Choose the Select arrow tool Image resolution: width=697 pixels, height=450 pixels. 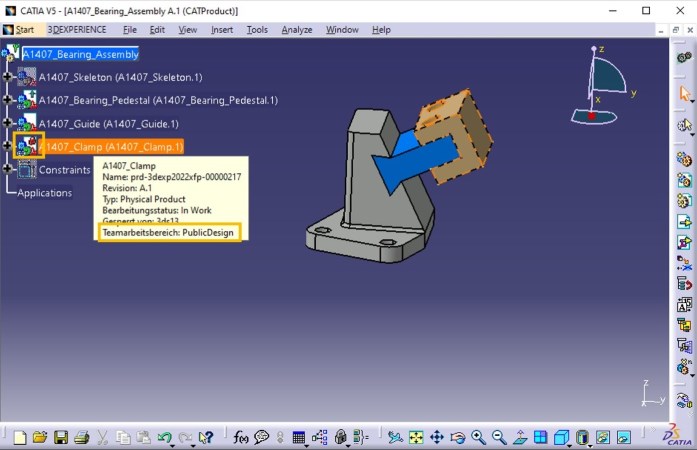pos(684,94)
